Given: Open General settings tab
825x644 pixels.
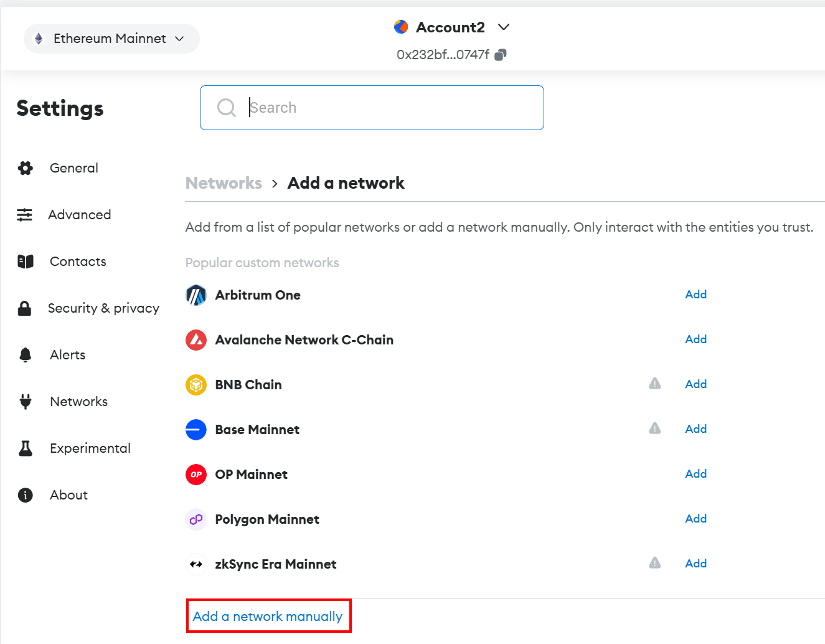Looking at the screenshot, I should pos(74,168).
